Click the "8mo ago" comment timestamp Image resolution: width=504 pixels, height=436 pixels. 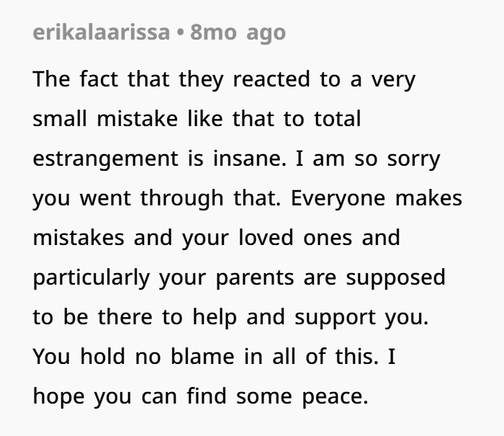(238, 33)
